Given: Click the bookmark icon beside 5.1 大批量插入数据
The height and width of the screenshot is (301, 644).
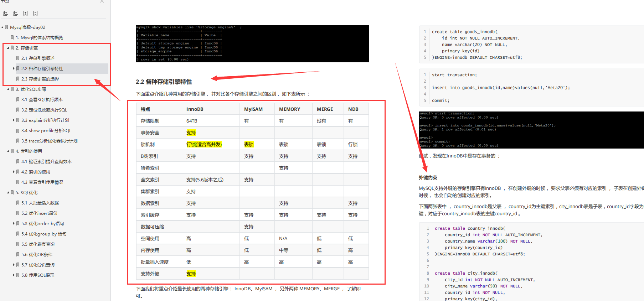Looking at the screenshot, I should [x=18, y=203].
